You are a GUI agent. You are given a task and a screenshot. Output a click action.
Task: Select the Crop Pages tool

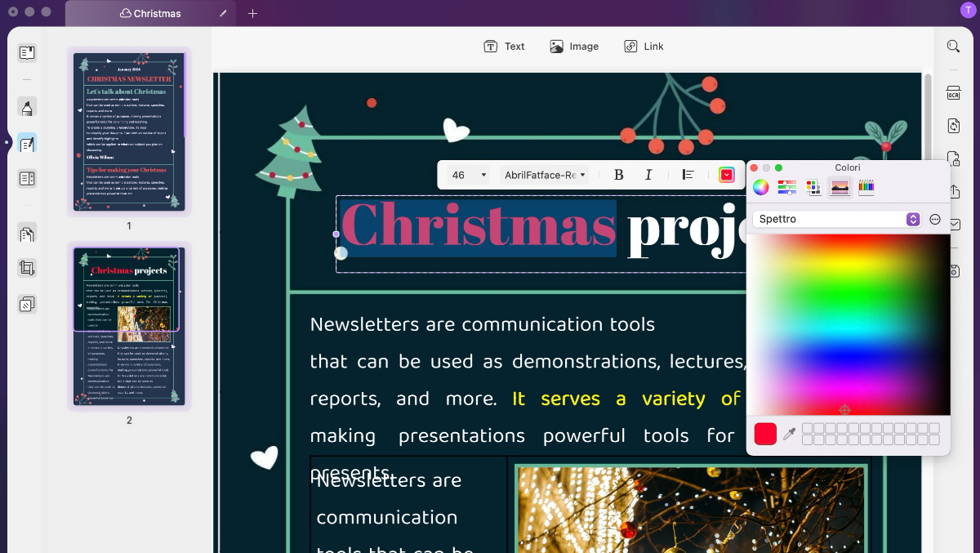tap(27, 269)
